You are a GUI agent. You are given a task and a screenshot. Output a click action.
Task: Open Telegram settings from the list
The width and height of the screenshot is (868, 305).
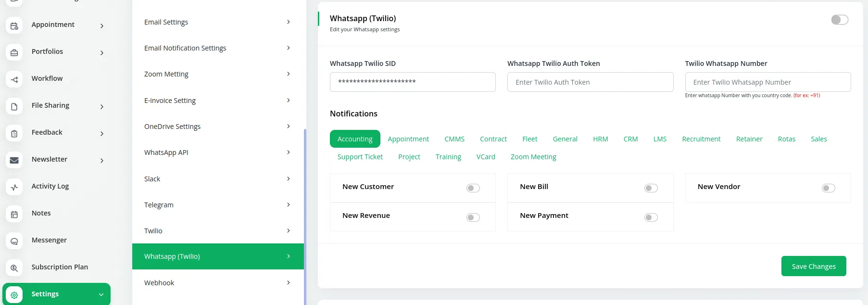pos(217,205)
